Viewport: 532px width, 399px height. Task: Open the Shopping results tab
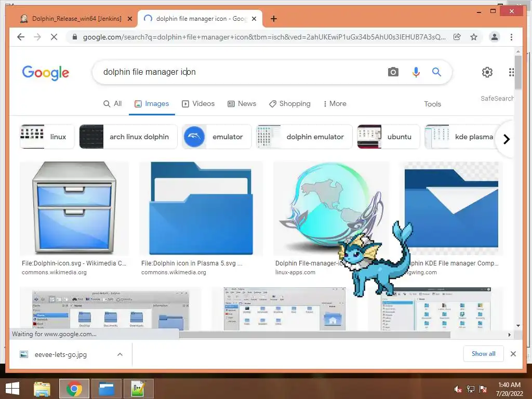pos(290,104)
